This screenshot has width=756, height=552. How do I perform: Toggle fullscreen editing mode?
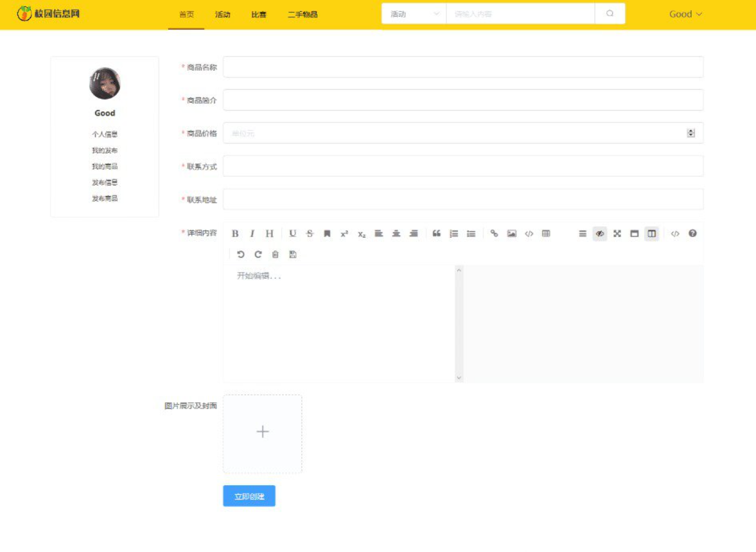tap(617, 234)
